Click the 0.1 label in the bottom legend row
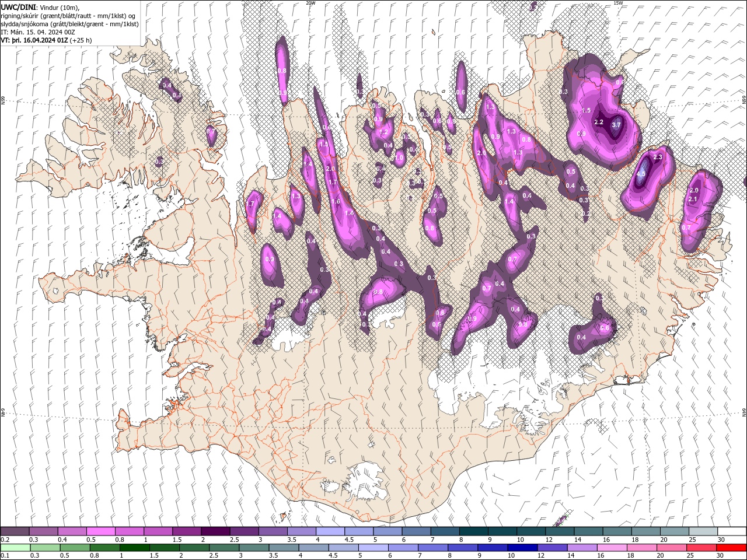This screenshot has width=747, height=560. point(5,555)
